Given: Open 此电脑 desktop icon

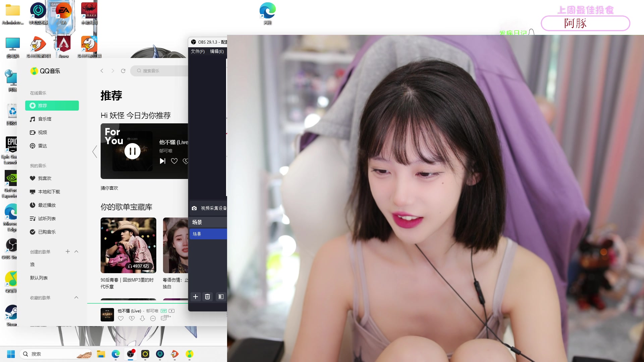Looking at the screenshot, I should point(13,47).
